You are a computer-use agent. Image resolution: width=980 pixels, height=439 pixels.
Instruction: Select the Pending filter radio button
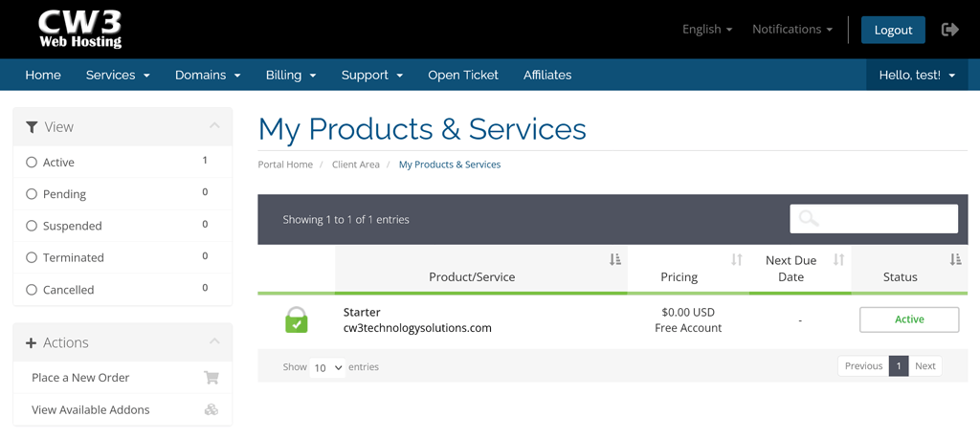(x=32, y=194)
